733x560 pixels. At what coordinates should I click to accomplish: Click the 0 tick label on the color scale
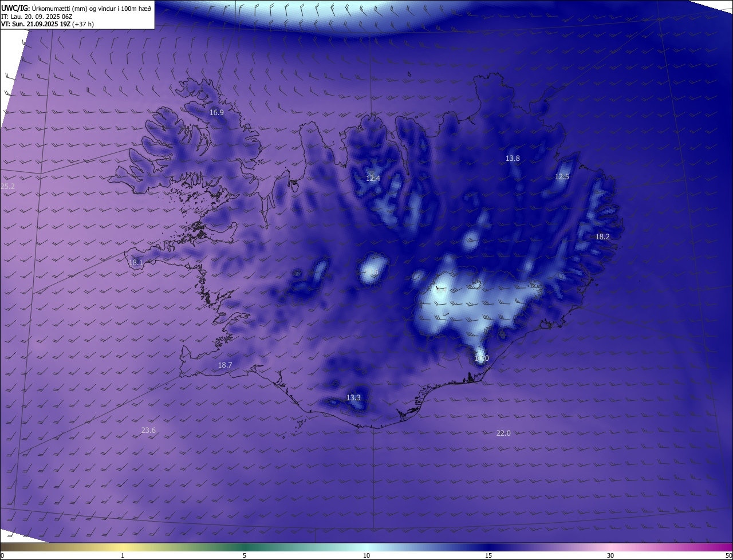coord(2,555)
